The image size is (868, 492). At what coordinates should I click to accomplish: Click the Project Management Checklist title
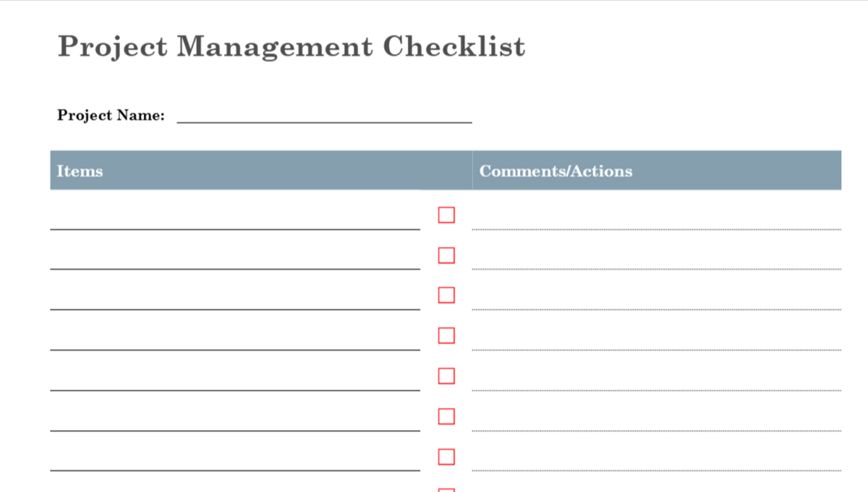[292, 47]
